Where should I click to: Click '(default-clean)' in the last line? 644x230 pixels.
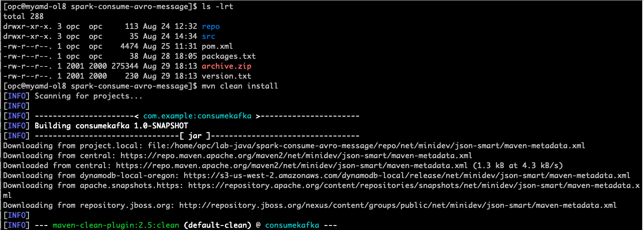(x=217, y=225)
